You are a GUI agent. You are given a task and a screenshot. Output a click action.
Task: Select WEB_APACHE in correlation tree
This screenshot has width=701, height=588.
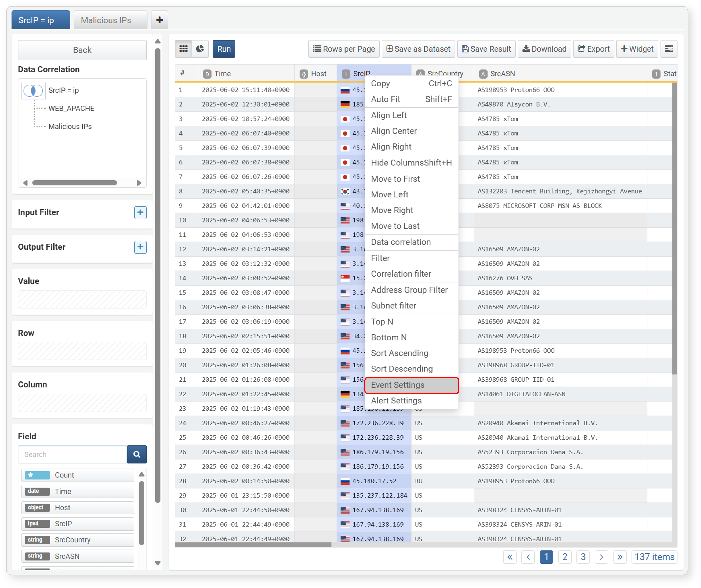(71, 108)
